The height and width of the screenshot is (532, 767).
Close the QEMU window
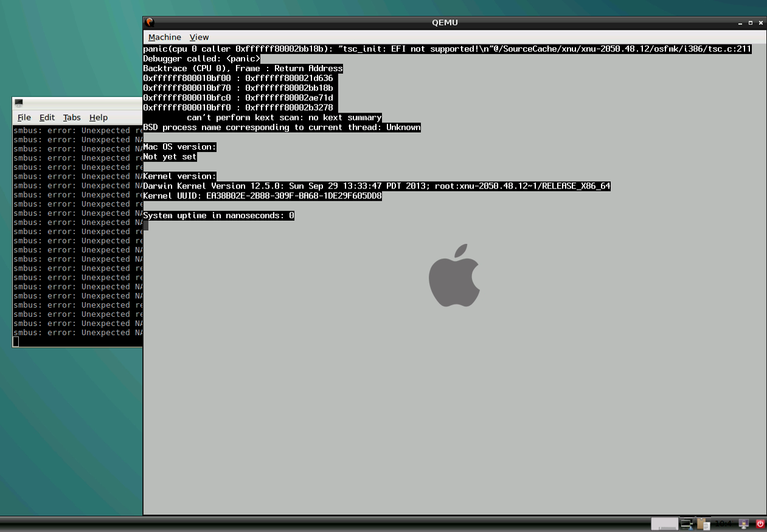tap(761, 23)
